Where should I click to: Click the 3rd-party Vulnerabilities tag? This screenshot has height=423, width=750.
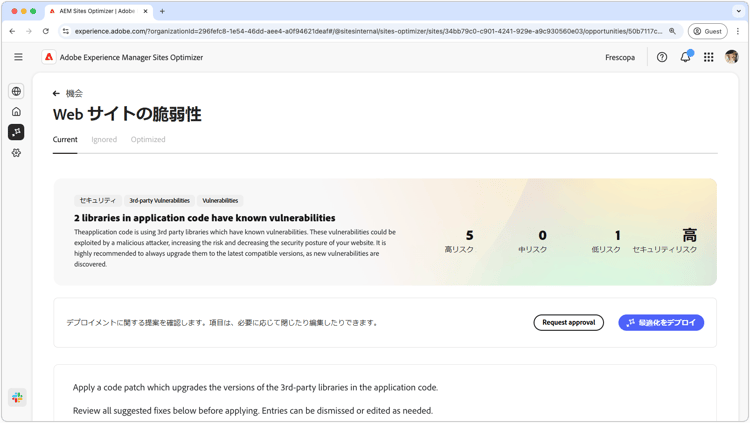coord(159,200)
